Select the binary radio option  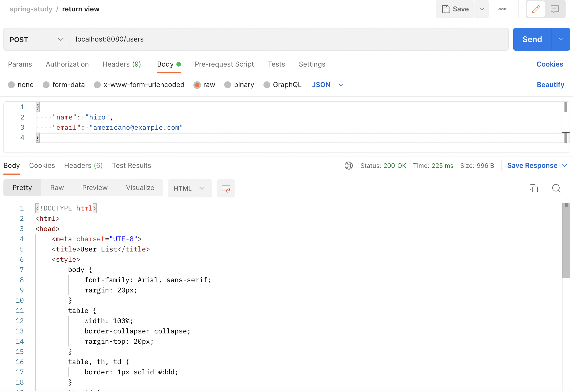click(x=228, y=85)
